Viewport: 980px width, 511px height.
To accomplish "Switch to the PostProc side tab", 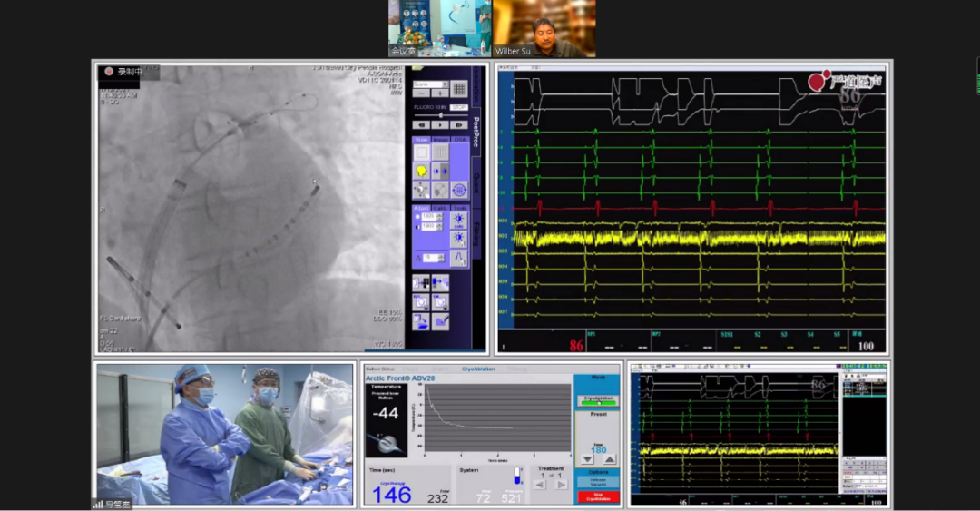I will pos(476,133).
